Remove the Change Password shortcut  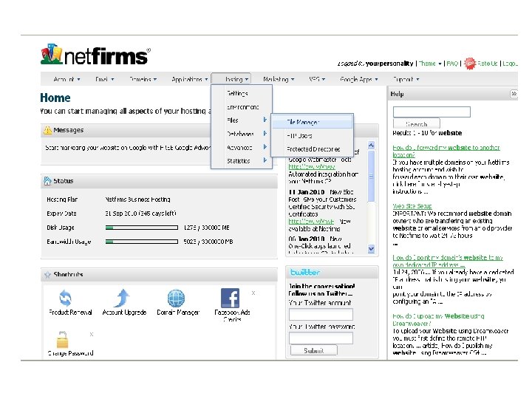click(92, 334)
